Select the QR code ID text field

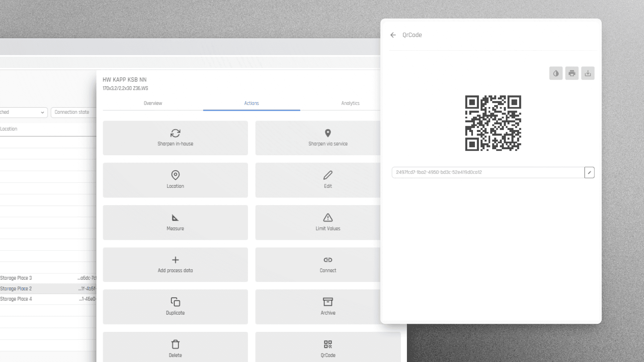[x=488, y=173]
